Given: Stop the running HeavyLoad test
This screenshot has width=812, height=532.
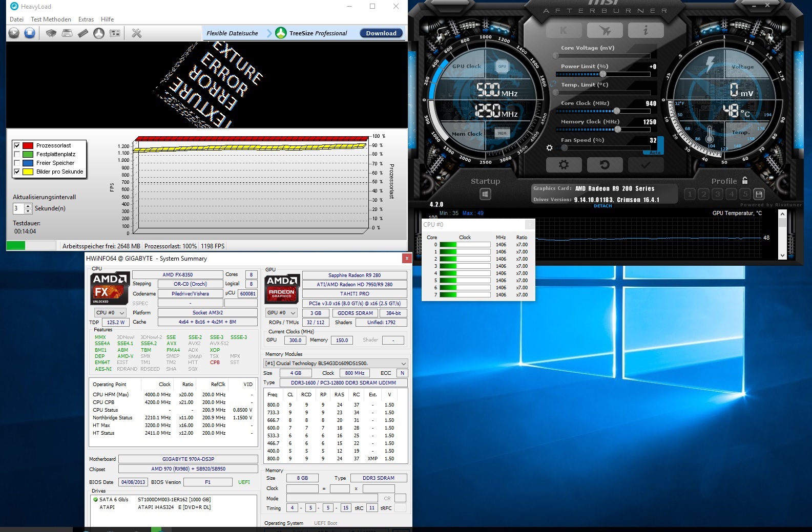Looking at the screenshot, I should pos(30,33).
